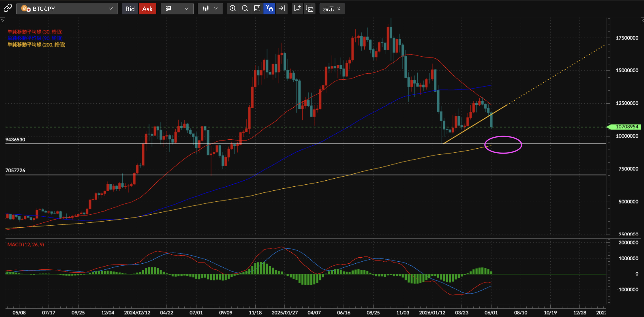Click the chain link icon
644x317 pixels.
8,8
